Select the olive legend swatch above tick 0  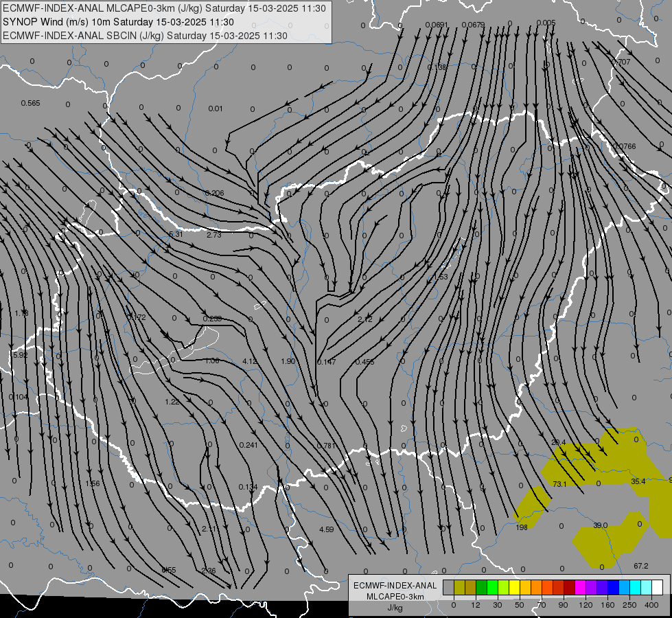460,588
